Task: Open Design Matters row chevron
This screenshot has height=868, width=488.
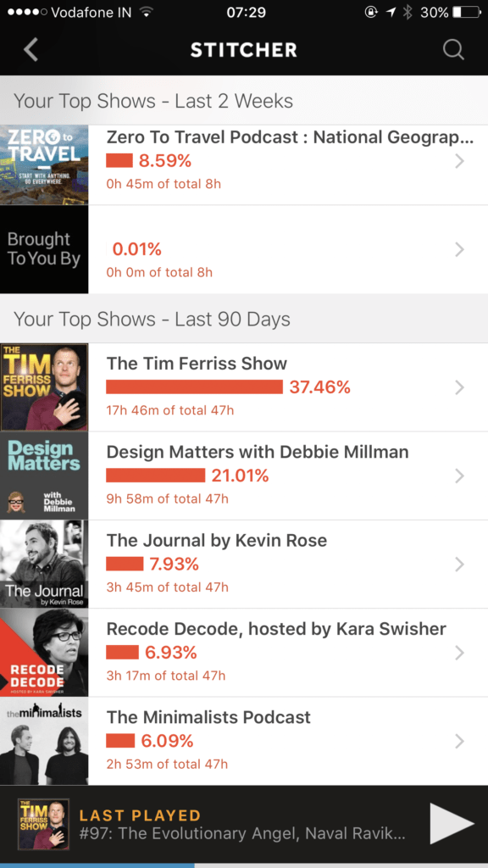Action: 459,476
